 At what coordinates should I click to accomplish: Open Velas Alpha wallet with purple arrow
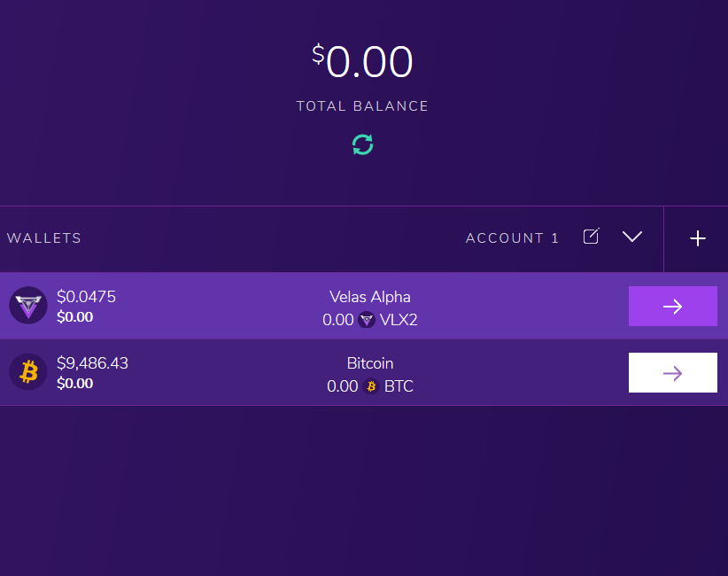coord(672,307)
